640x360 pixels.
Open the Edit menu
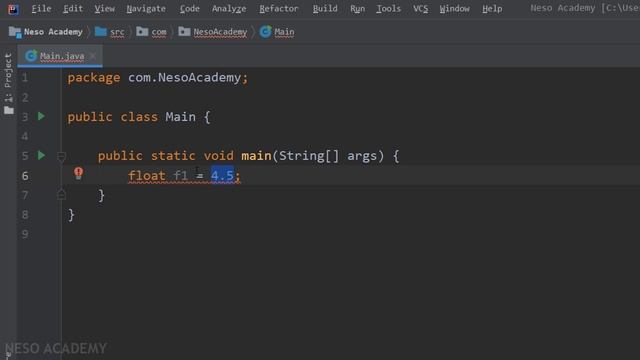[x=73, y=9]
